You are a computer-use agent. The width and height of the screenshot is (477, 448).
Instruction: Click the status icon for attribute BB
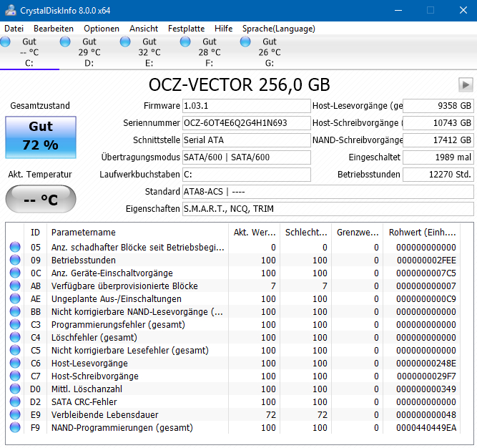click(x=15, y=311)
